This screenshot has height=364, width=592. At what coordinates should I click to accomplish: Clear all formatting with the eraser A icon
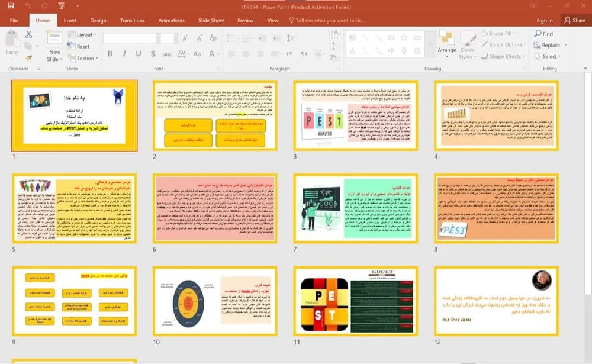point(213,38)
